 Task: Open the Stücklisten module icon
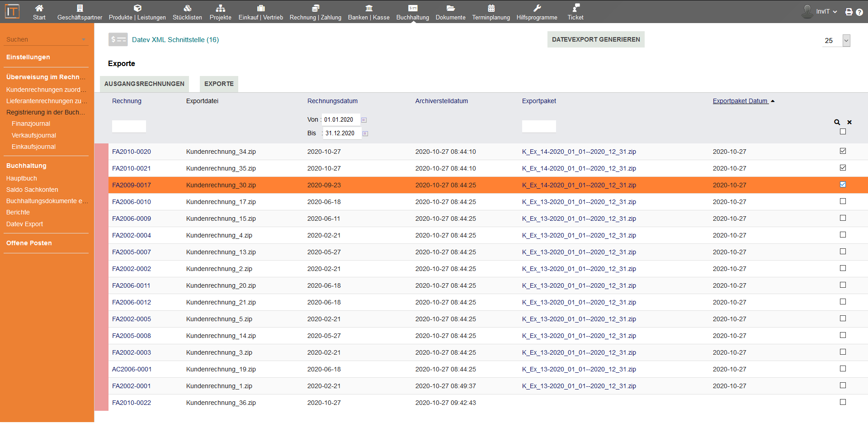click(x=187, y=8)
